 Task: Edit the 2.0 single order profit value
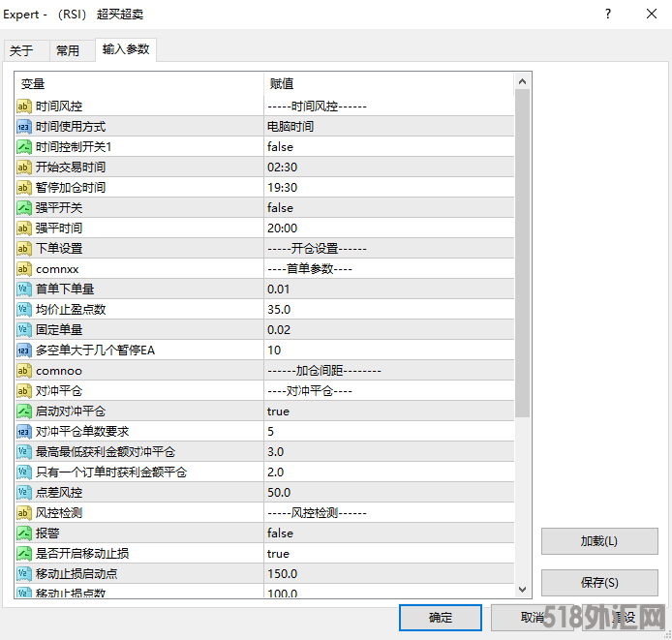(x=388, y=472)
